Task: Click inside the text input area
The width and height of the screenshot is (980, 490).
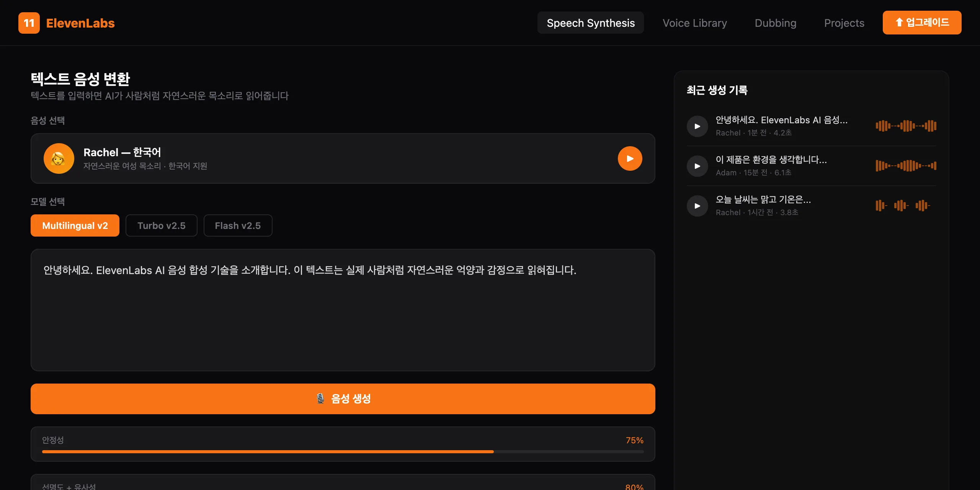Action: 343,310
